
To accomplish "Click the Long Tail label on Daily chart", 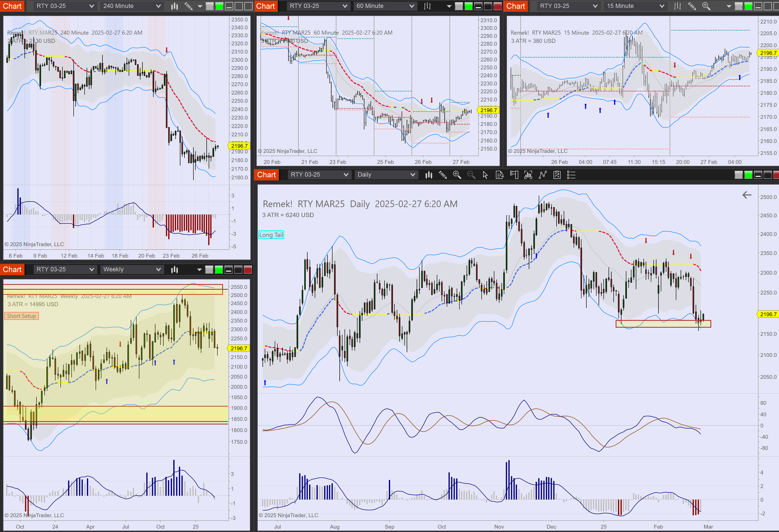I will 271,235.
